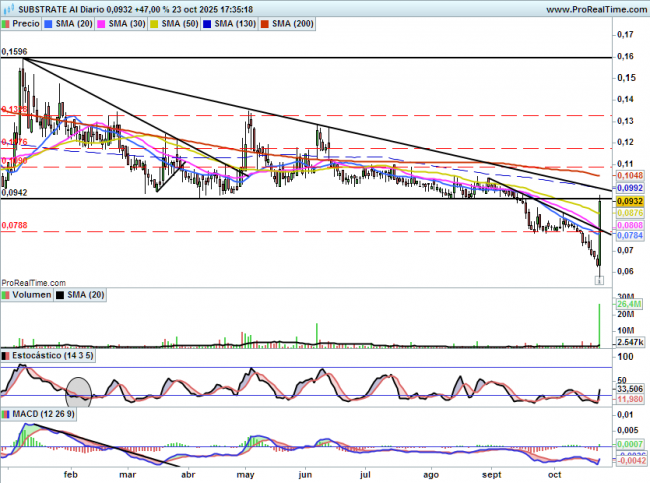
Task: Click the 26,4M volume value tag
Action: (x=627, y=305)
